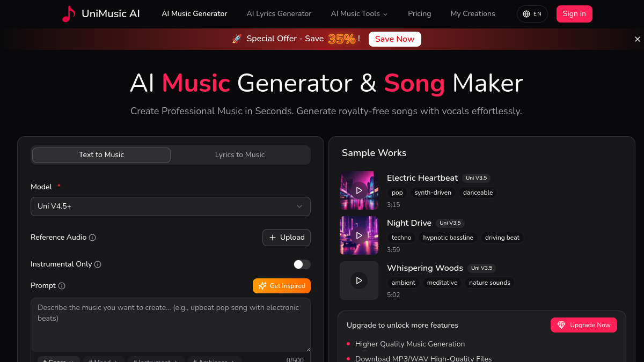The image size is (644, 362).
Task: Click the Upgrade Now button
Action: click(584, 325)
